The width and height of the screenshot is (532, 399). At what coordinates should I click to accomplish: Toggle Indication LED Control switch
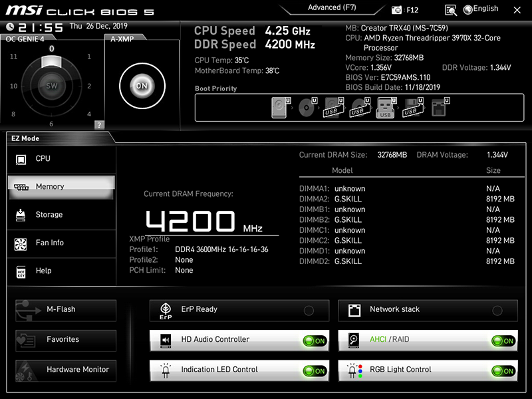[x=315, y=371]
